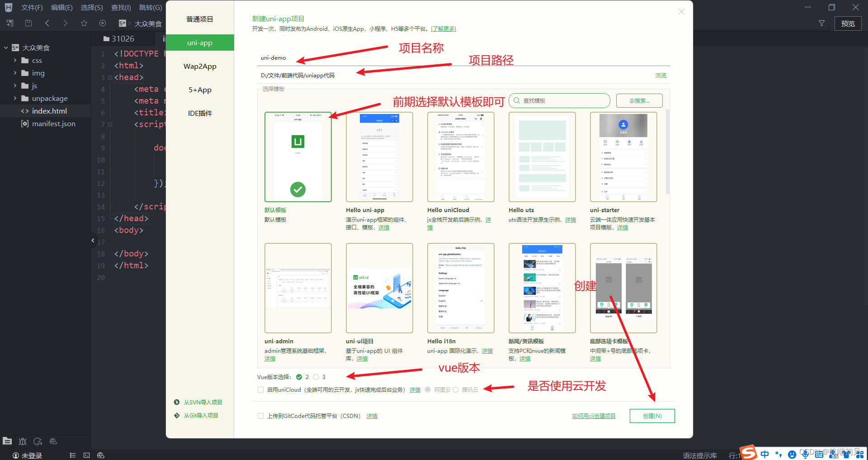Collapse the sidebar with left chevron
Image resolution: width=868 pixels, height=460 pixels.
pyautogui.click(x=93, y=240)
